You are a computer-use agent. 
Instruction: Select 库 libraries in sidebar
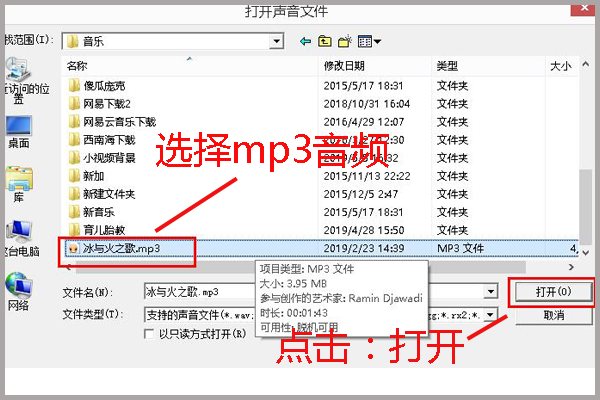19,184
